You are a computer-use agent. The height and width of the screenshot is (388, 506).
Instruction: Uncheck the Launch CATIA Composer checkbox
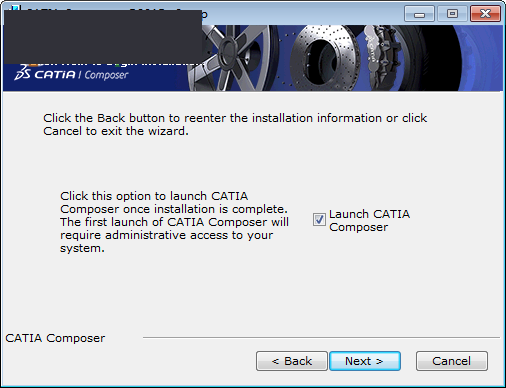319,219
